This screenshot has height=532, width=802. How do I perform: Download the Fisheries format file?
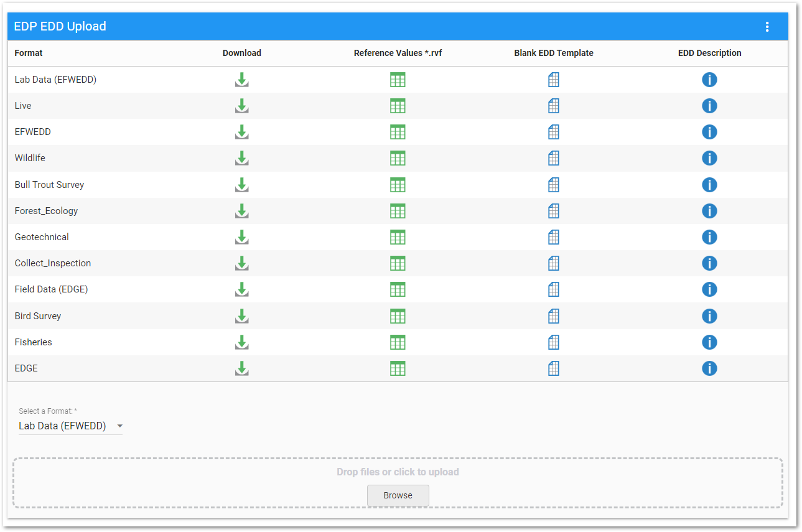click(242, 342)
